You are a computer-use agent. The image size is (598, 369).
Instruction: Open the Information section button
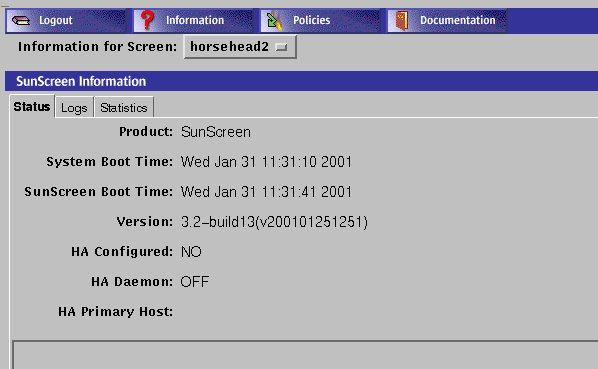pos(193,21)
